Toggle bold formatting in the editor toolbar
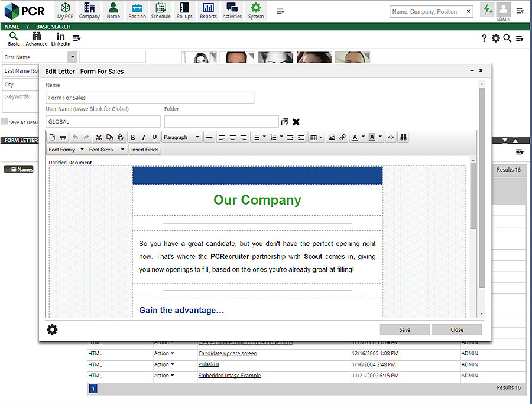The width and height of the screenshot is (532, 404). 133,137
